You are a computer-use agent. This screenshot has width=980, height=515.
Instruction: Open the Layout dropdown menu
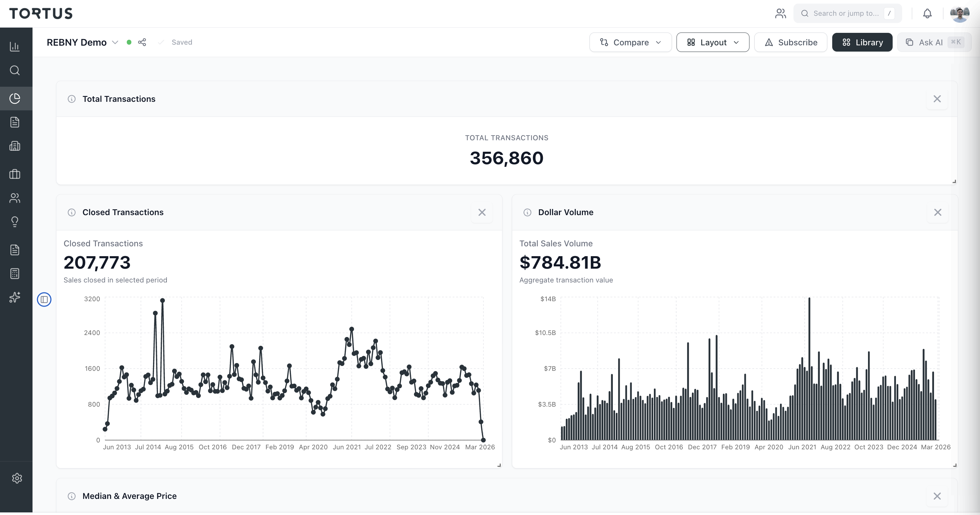tap(713, 42)
